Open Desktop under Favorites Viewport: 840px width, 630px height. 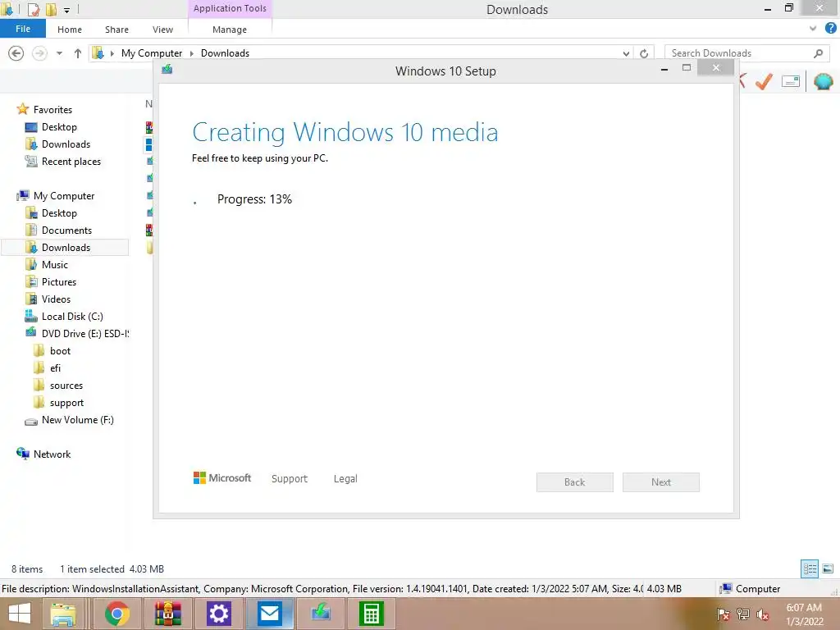point(59,127)
